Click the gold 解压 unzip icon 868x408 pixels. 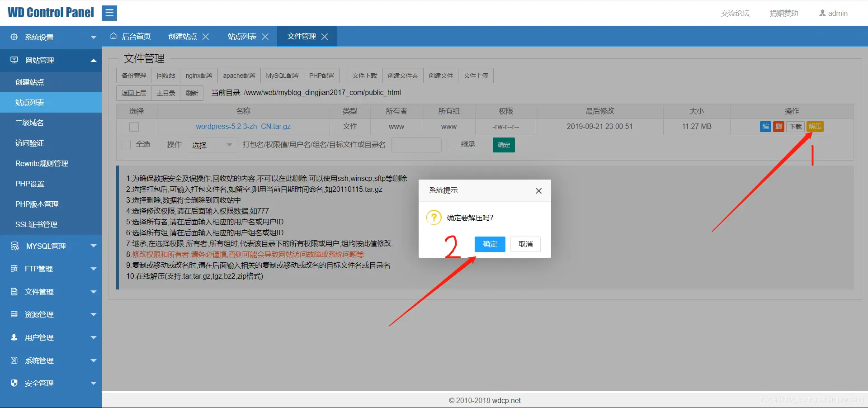(x=815, y=127)
